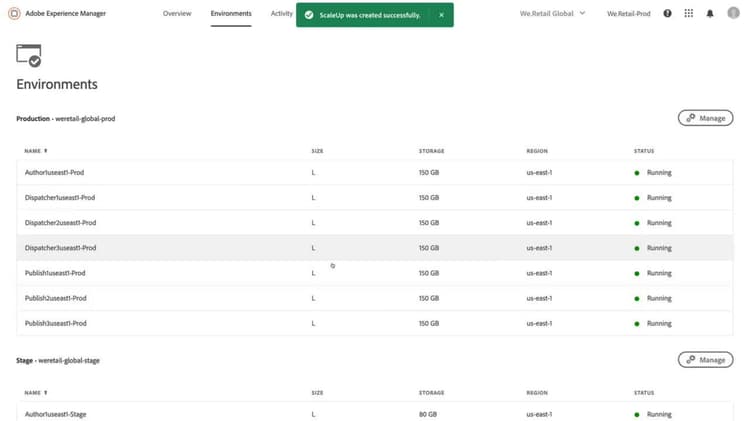
Task: Click the Production weretail-global-prod heading
Action: click(x=66, y=119)
